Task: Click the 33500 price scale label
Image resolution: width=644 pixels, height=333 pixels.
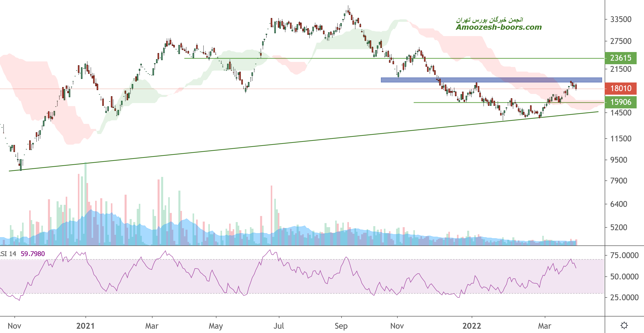Action: pyautogui.click(x=621, y=19)
